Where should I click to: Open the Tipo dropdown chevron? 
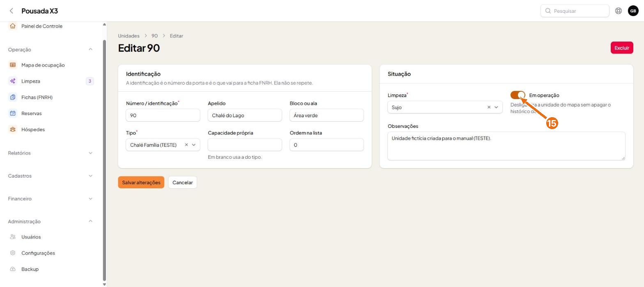(194, 145)
